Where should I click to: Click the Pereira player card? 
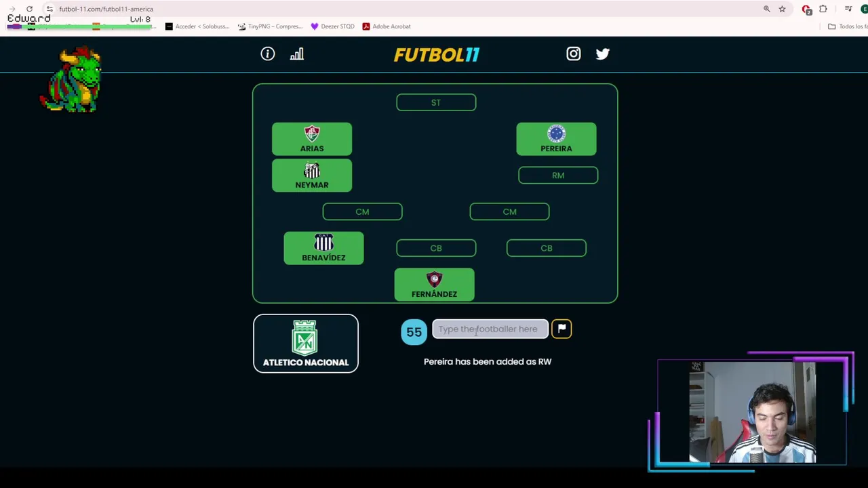[556, 139]
